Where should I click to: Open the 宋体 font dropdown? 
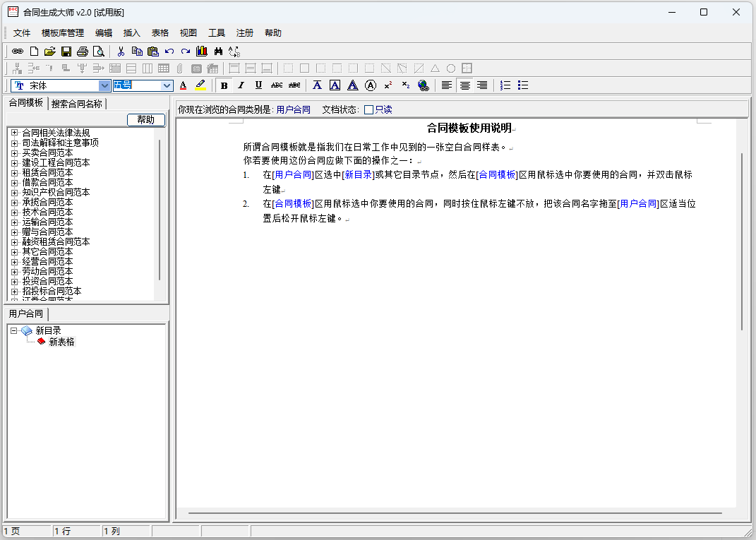point(104,85)
